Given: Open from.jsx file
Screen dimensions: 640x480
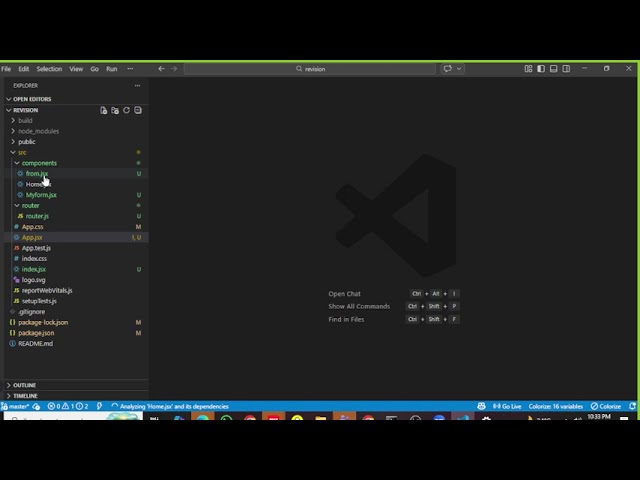Looking at the screenshot, I should point(76,173).
